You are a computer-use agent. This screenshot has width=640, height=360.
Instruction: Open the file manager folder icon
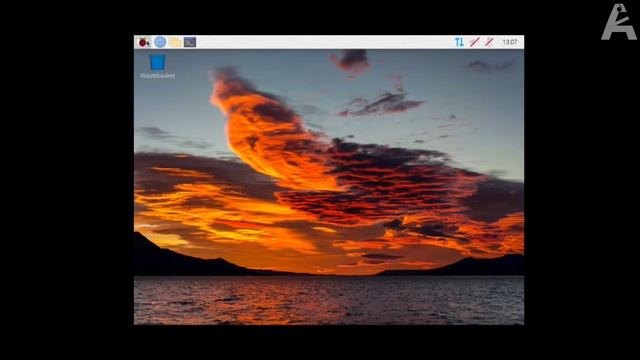[x=175, y=42]
